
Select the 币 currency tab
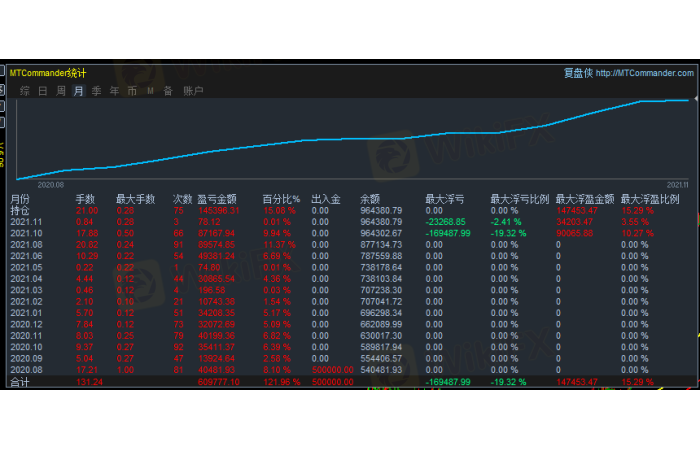click(x=132, y=91)
